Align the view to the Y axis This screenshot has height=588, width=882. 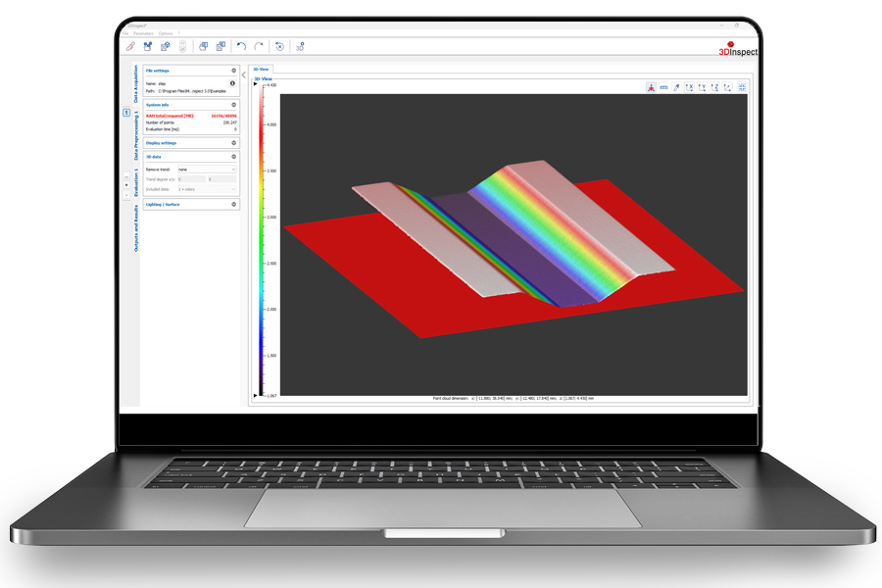[702, 88]
